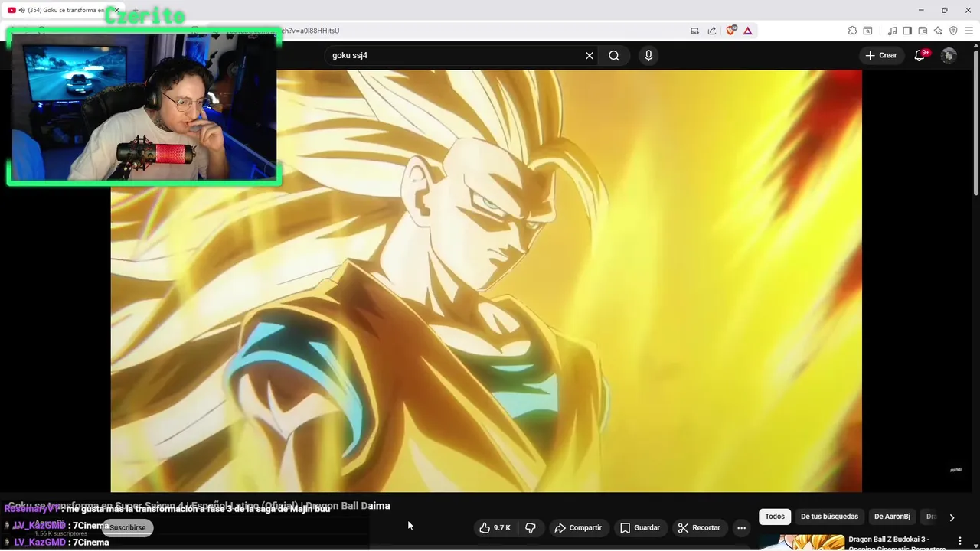Like the video with the thumbs-up button
This screenshot has height=551, width=980.
coord(495,527)
